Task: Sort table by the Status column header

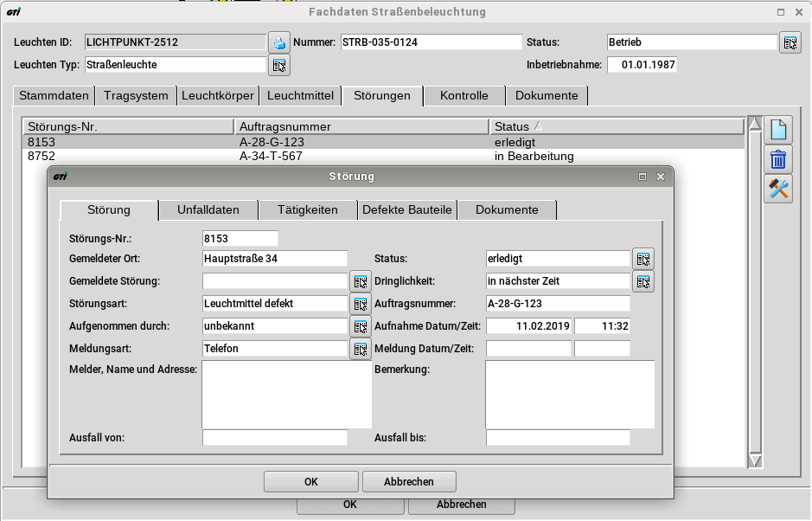Action: click(x=616, y=127)
